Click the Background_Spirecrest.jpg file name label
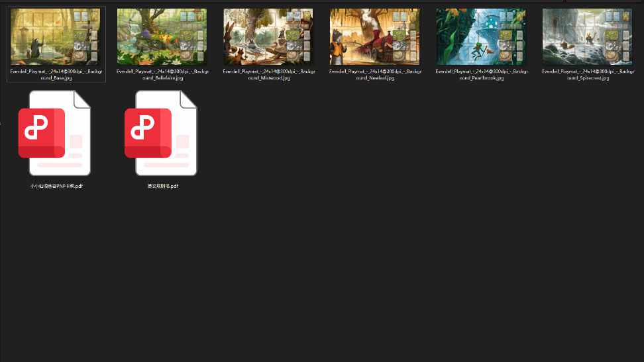The height and width of the screenshot is (362, 644). [587, 74]
